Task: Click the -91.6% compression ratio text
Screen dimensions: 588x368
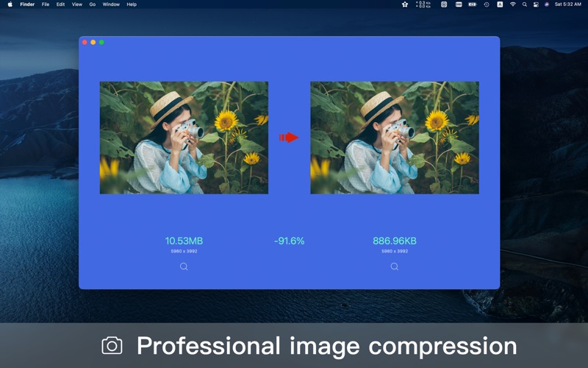Action: coord(289,241)
